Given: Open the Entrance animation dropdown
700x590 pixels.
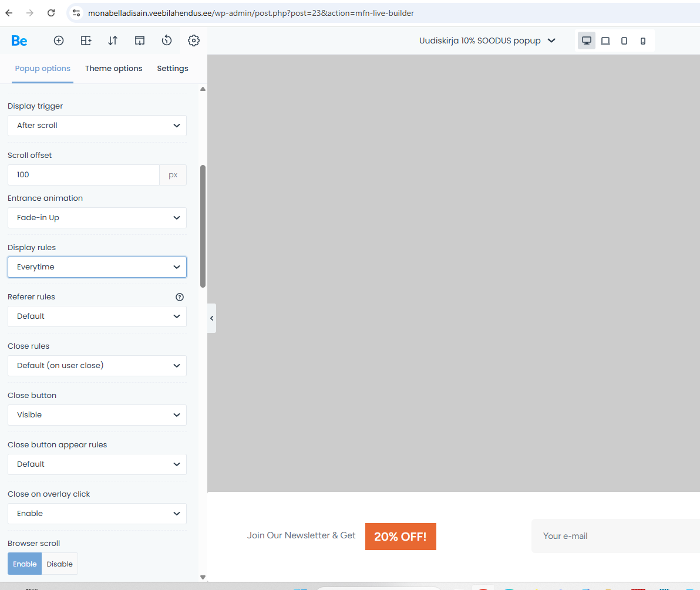Looking at the screenshot, I should [x=97, y=218].
